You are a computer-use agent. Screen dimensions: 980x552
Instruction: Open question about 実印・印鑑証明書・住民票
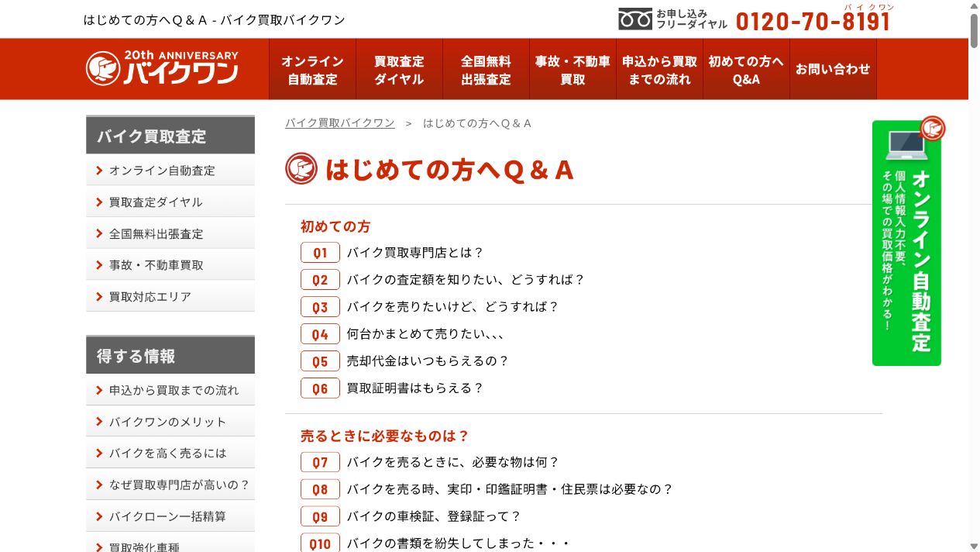[510, 489]
